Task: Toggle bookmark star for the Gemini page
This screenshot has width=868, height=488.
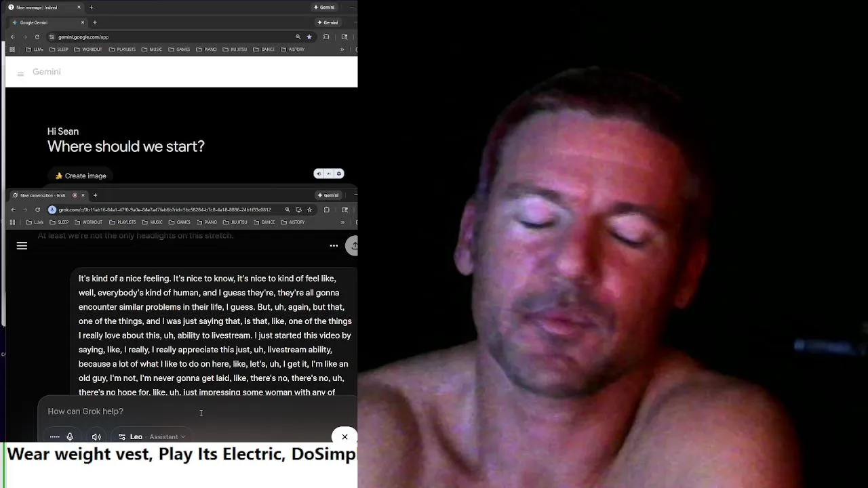Action: click(309, 37)
